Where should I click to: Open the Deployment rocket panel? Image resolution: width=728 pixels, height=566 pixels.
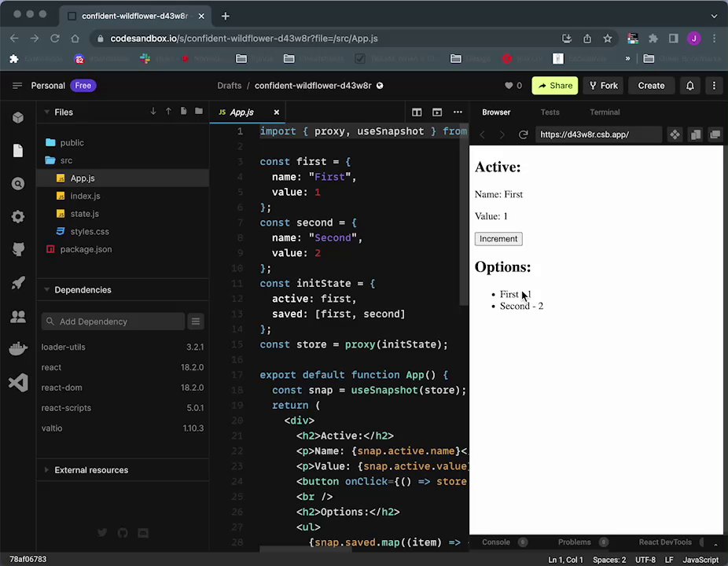(18, 283)
